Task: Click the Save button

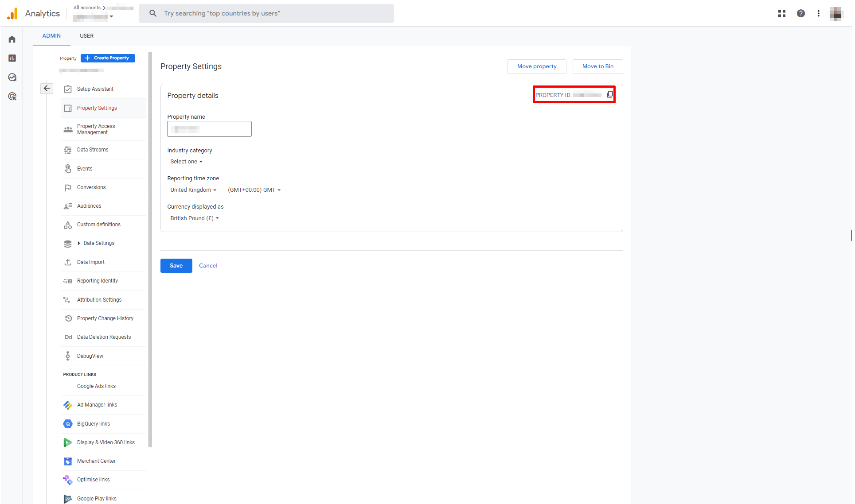Action: (176, 266)
